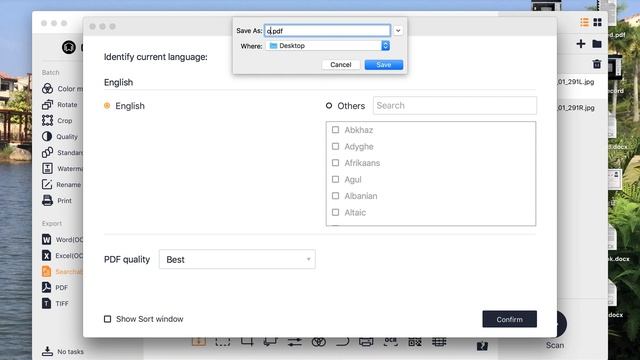Check the Altaic language box
This screenshot has height=360, width=640.
tap(336, 212)
